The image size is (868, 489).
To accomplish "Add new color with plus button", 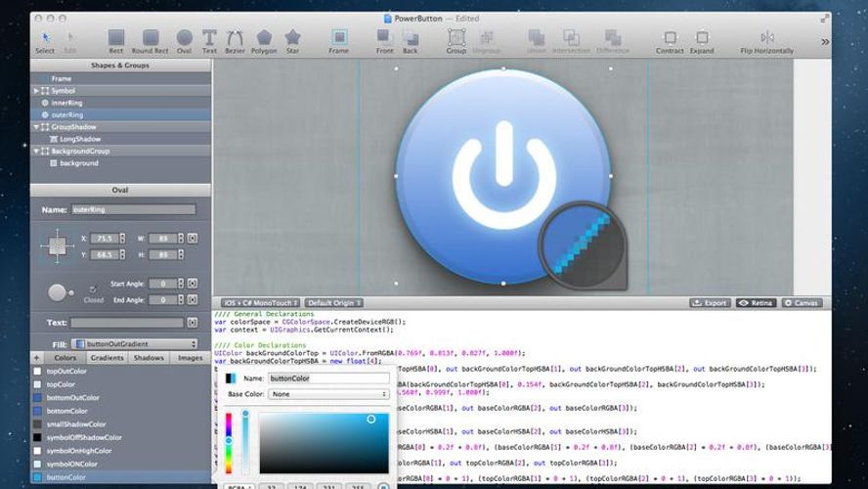I will point(37,358).
